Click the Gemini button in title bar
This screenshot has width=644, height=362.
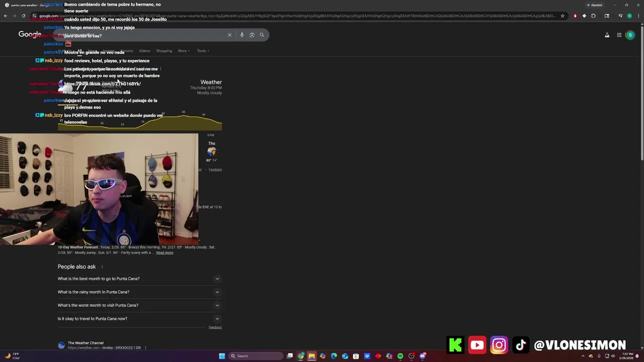(x=594, y=5)
